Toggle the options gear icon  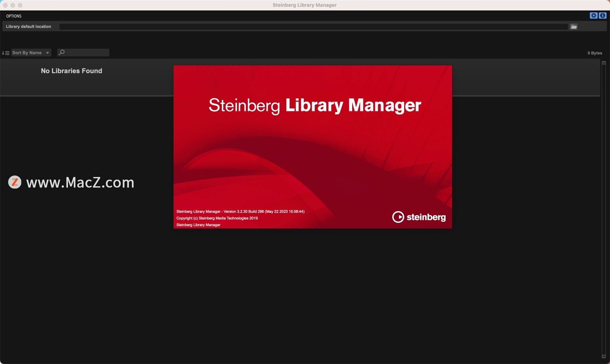click(x=594, y=16)
